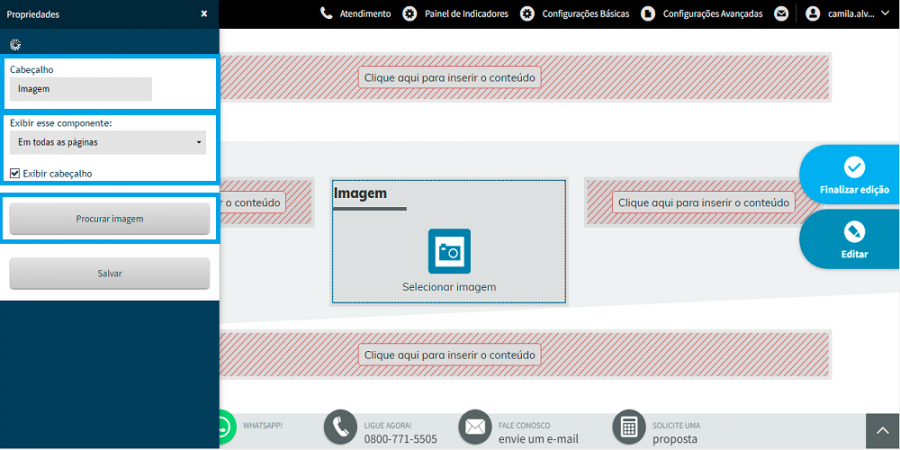The width and height of the screenshot is (900, 450).
Task: Open Painel de Indicadores menu
Action: [455, 14]
